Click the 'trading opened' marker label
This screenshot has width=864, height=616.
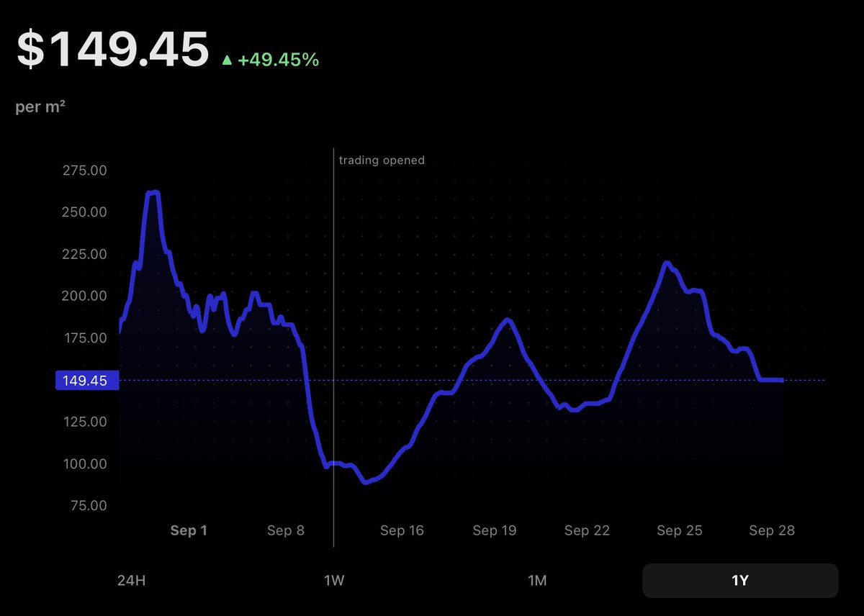(x=382, y=160)
